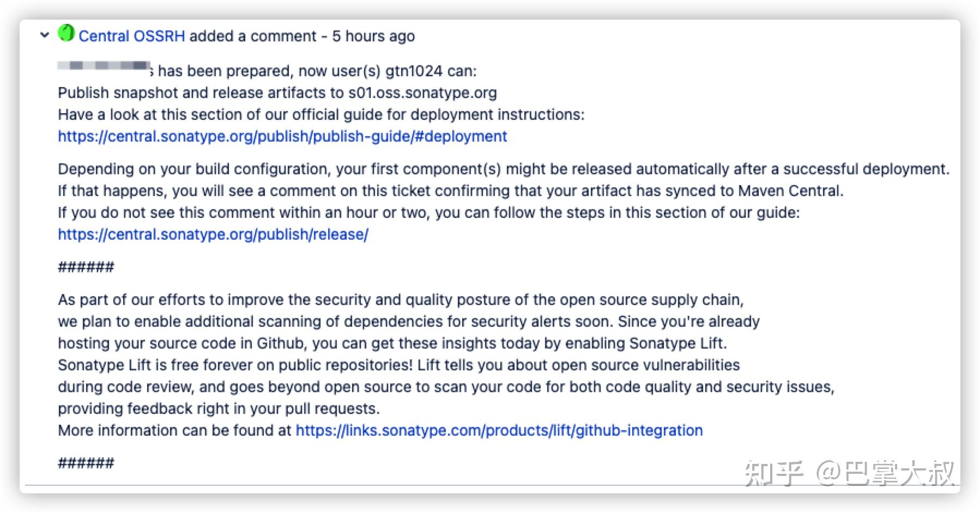This screenshot has width=980, height=513.
Task: Click the green Central OSSRH avatar icon
Action: point(66,33)
